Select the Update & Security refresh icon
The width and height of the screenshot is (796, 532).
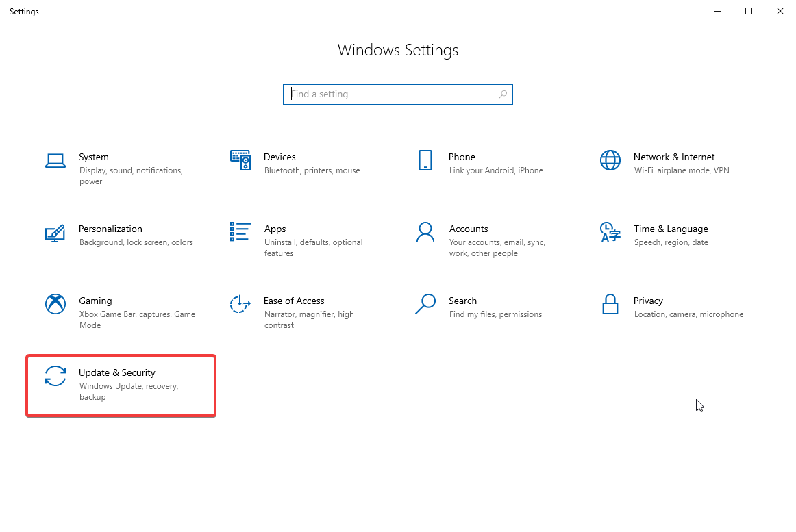[55, 376]
